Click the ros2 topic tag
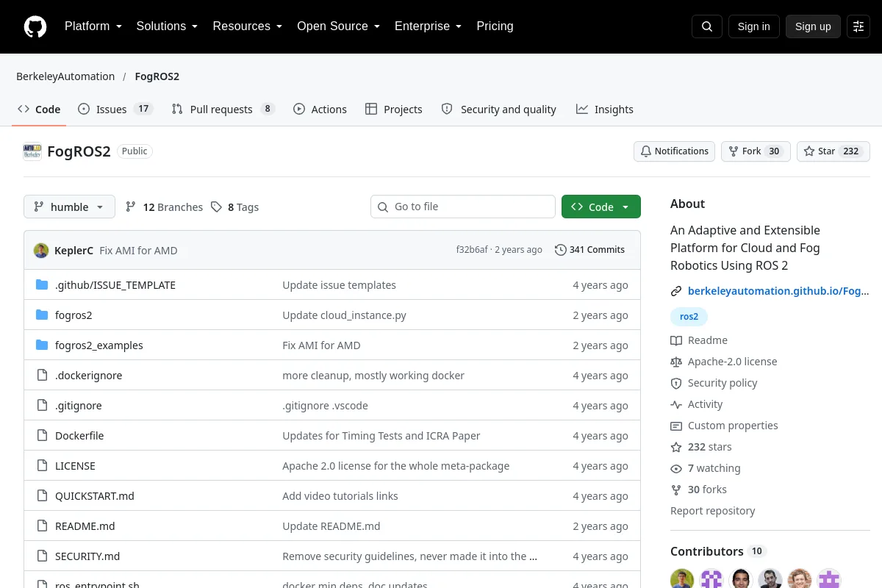 coord(689,317)
